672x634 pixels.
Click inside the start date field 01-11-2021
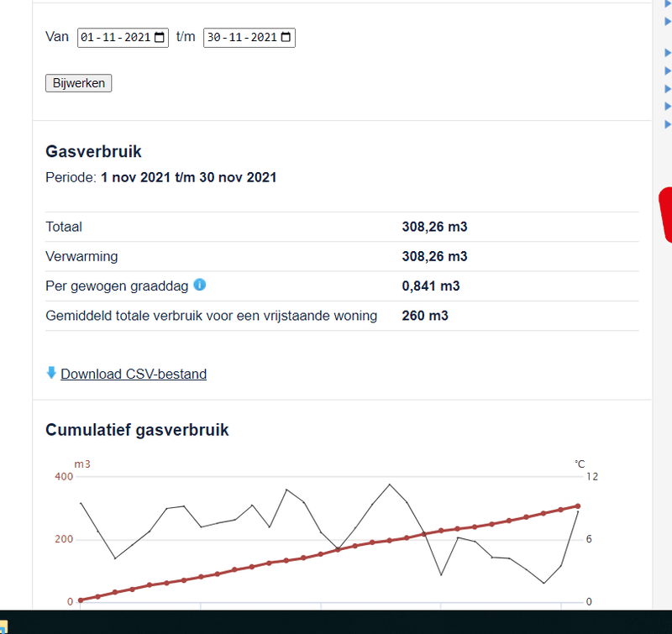click(113, 37)
